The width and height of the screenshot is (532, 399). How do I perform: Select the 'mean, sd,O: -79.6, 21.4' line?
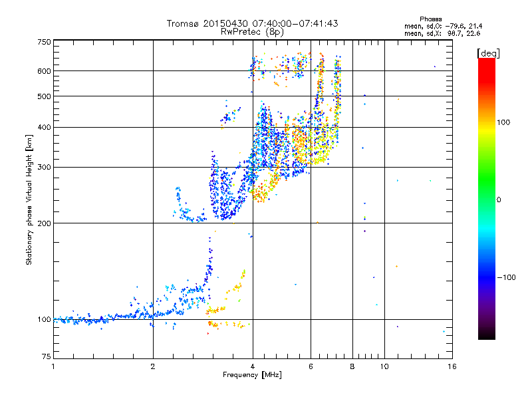(443, 26)
